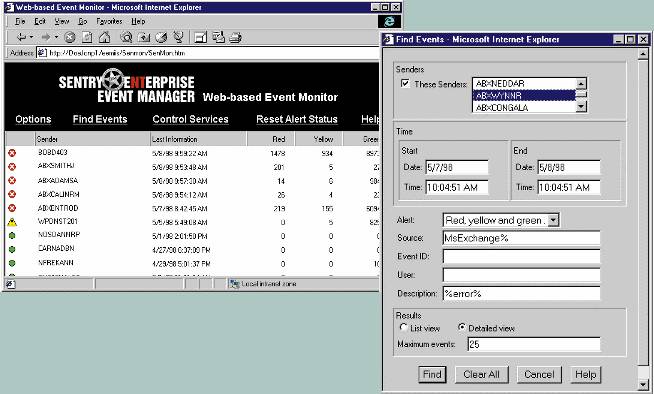Click the Start Date input field
The image size is (654, 394).
pos(457,168)
